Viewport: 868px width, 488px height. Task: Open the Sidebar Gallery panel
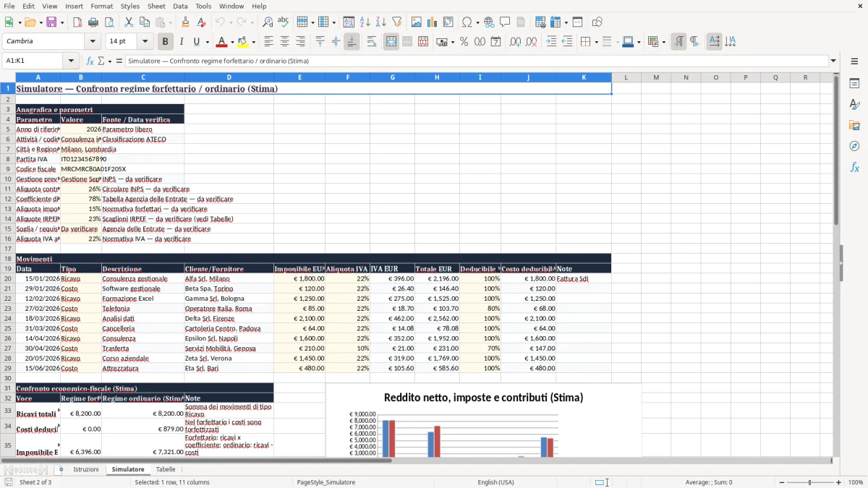854,125
